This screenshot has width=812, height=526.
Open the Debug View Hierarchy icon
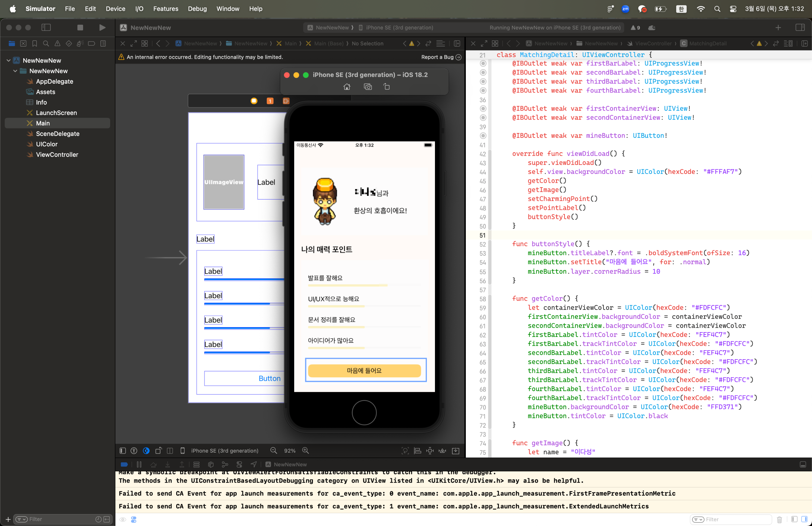pyautogui.click(x=211, y=464)
